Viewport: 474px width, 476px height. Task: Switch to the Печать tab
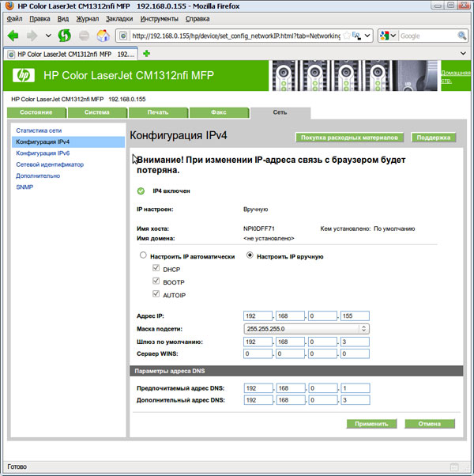pyautogui.click(x=158, y=112)
